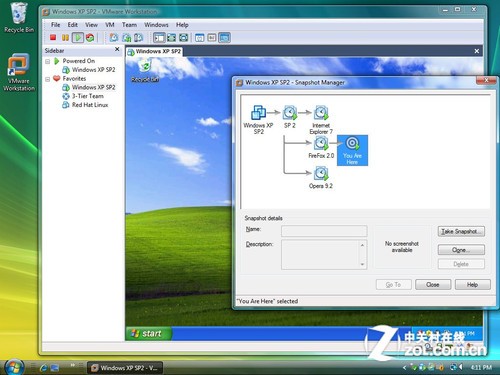Screen dimensions: 500x375
Task: Open the Team menu
Action: (129, 25)
